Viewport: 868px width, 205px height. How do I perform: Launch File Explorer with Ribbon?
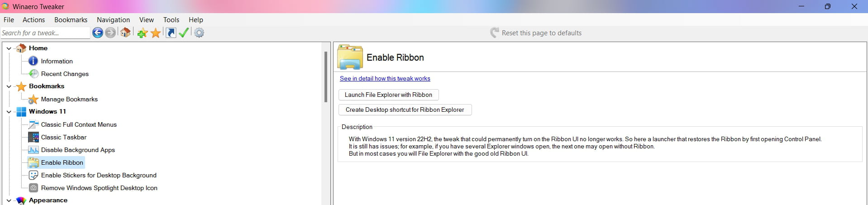pos(389,95)
